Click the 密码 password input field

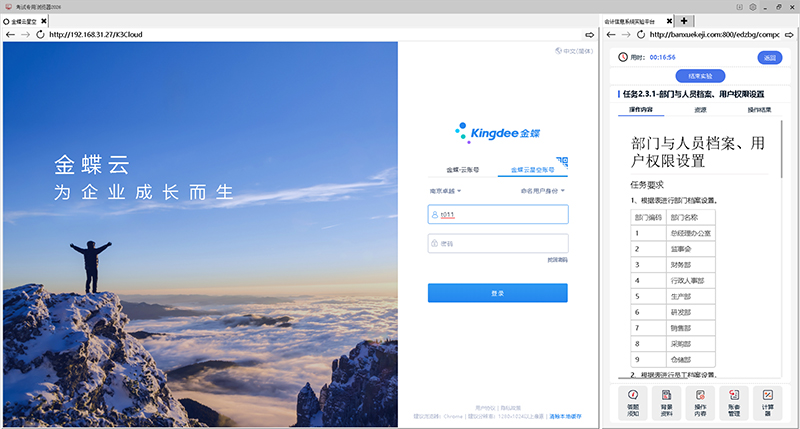tap(498, 243)
